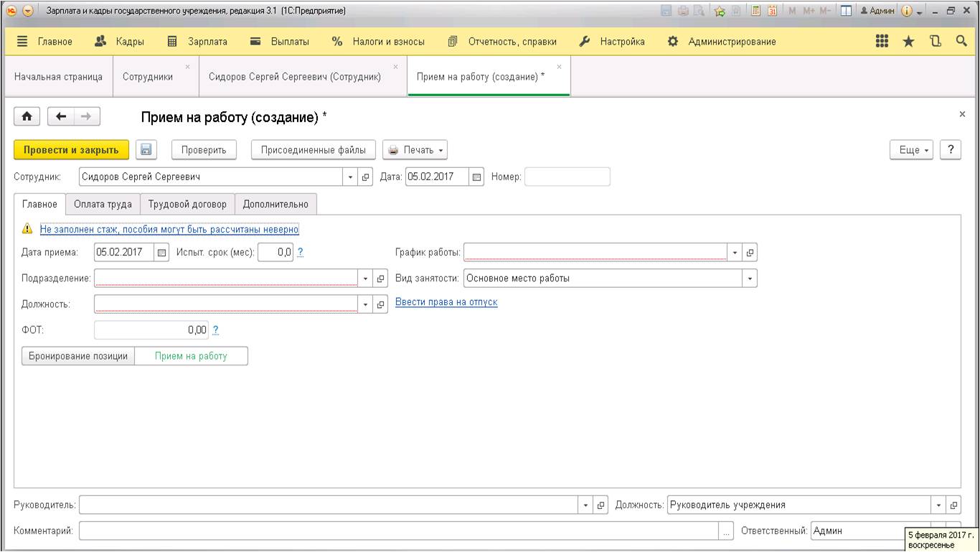Viewport: 980px width, 552px height.
Task: Follow the Ввести права на отпуск link
Action: pos(446,302)
